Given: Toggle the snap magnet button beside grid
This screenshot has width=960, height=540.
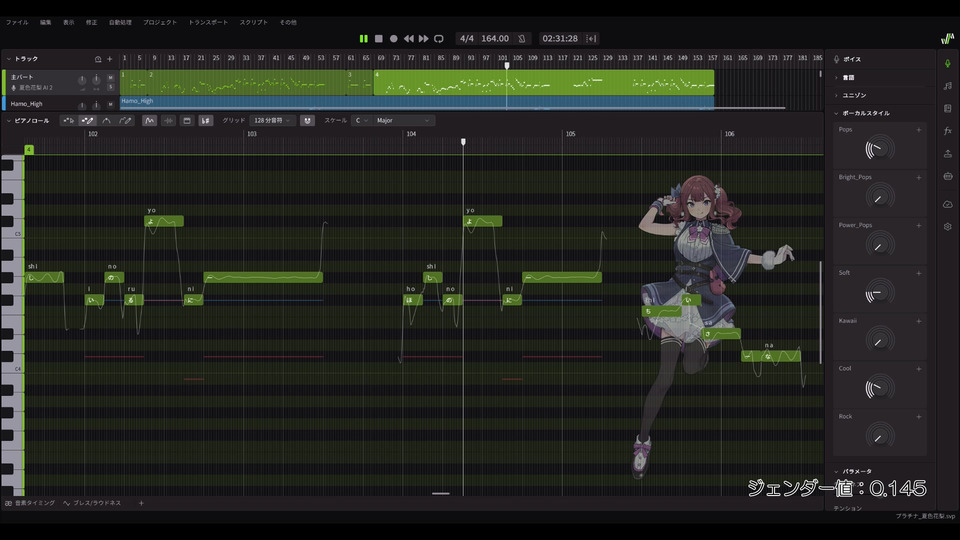Looking at the screenshot, I should click(x=307, y=120).
